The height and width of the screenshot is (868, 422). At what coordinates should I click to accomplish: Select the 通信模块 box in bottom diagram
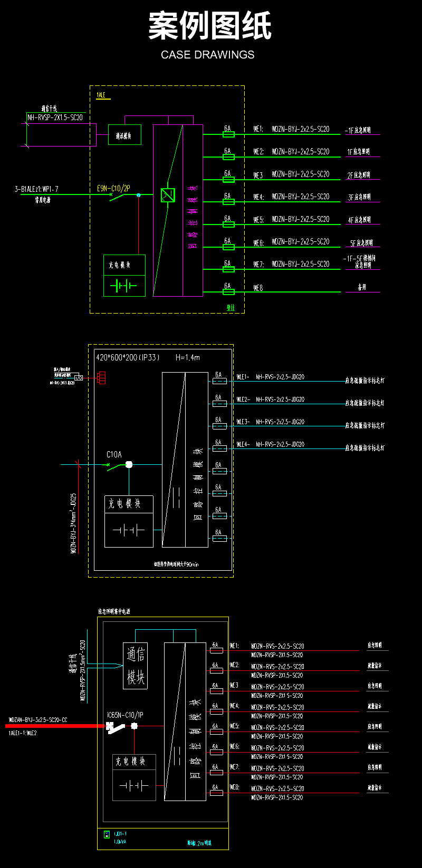tap(135, 665)
